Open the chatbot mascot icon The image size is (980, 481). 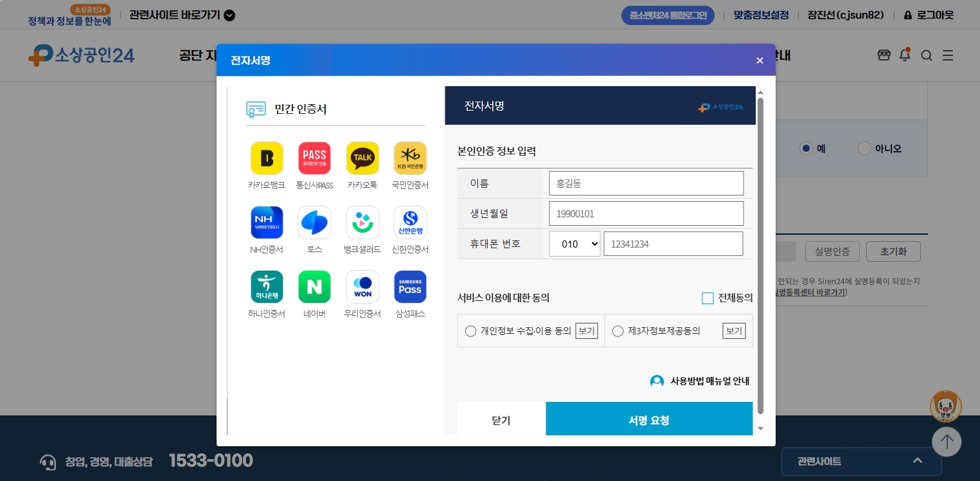(x=946, y=406)
